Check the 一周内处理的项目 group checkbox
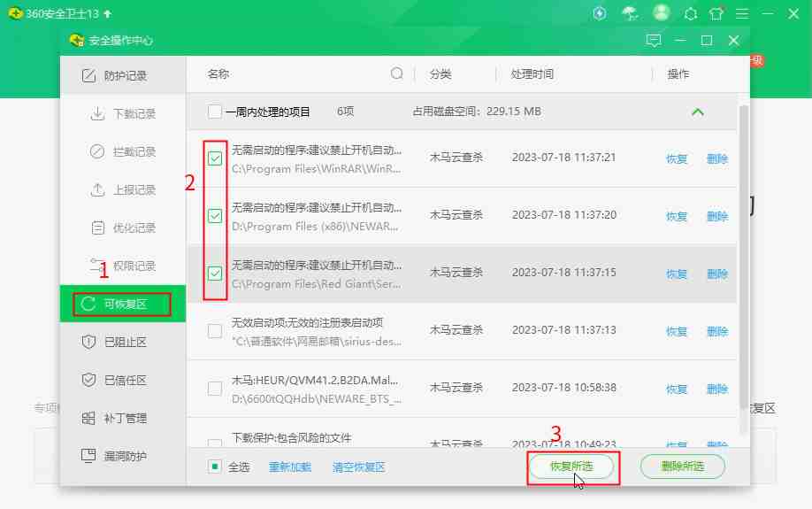 coord(214,112)
